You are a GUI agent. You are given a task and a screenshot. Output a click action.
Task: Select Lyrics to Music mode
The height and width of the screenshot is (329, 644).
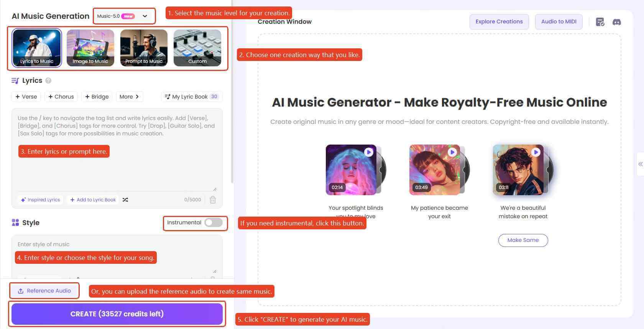pos(37,48)
